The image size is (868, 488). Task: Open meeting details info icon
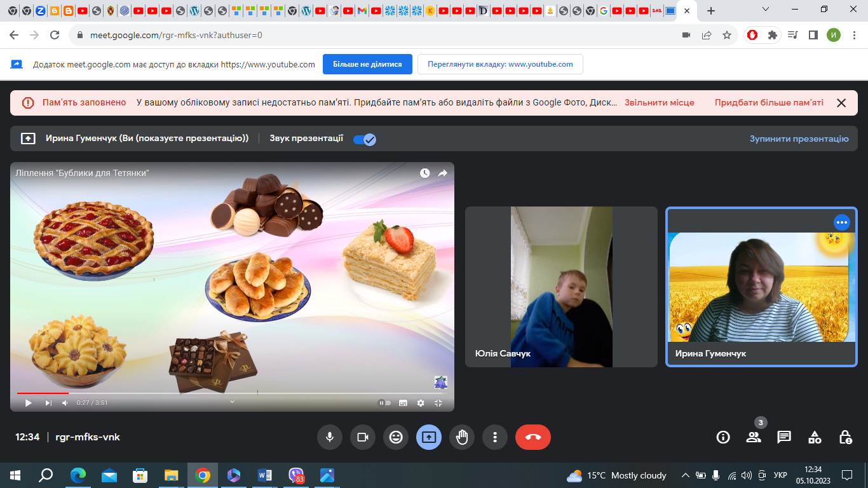[723, 437]
